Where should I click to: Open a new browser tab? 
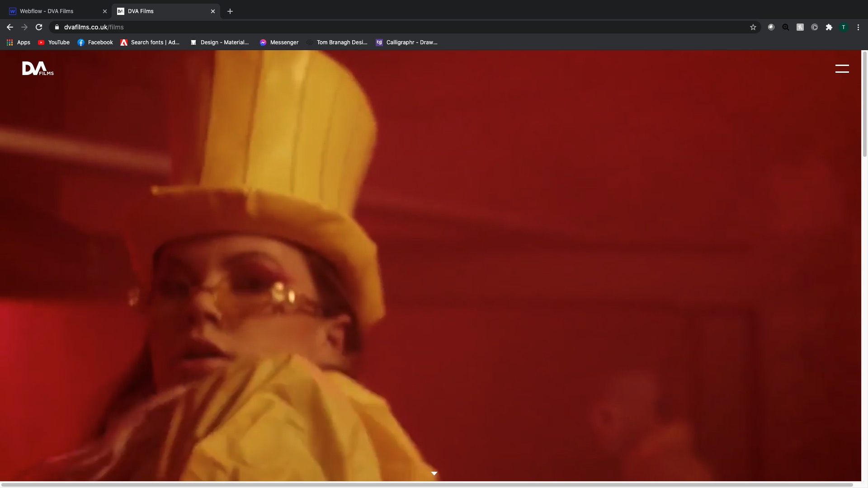(x=230, y=11)
